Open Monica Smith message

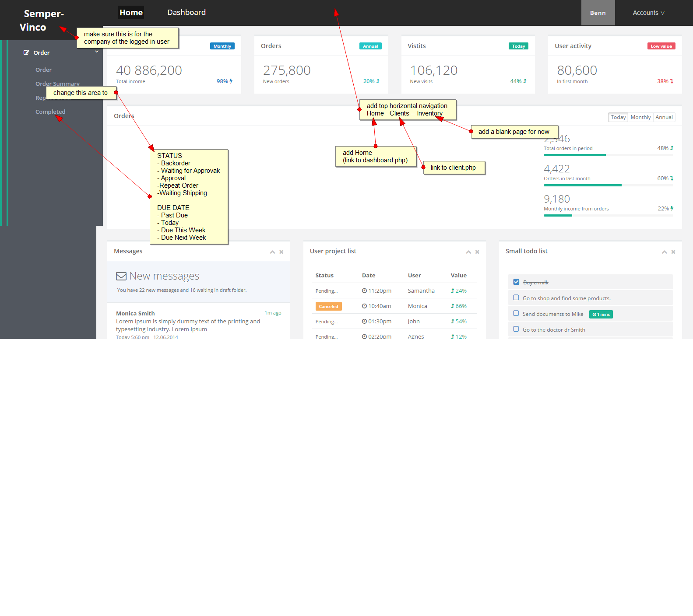135,313
